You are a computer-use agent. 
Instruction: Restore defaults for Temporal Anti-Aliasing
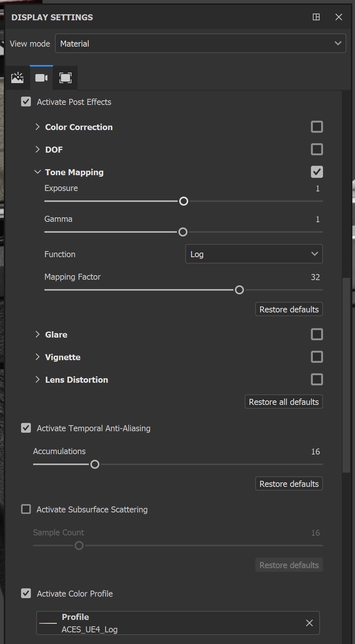coord(289,484)
